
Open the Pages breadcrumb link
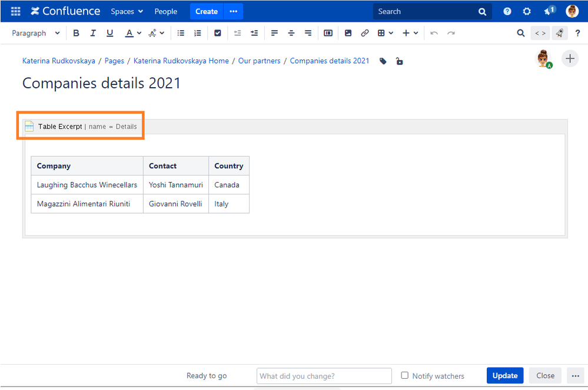(114, 61)
